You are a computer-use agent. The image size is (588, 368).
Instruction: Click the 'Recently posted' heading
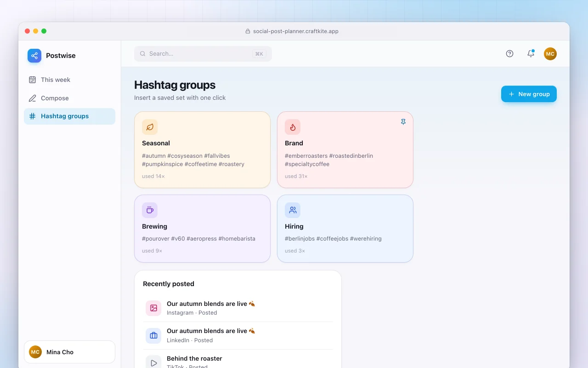(169, 284)
